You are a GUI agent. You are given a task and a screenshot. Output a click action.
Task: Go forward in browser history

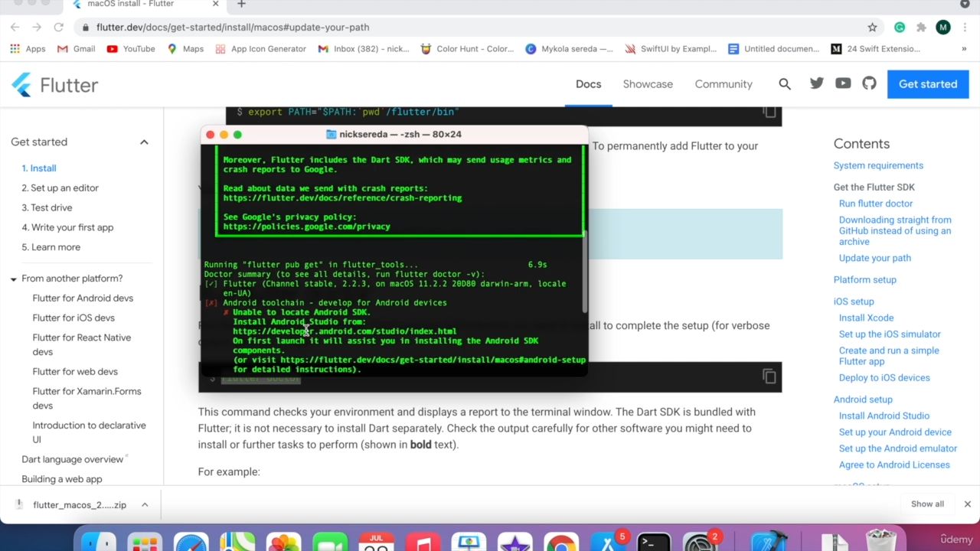36,28
